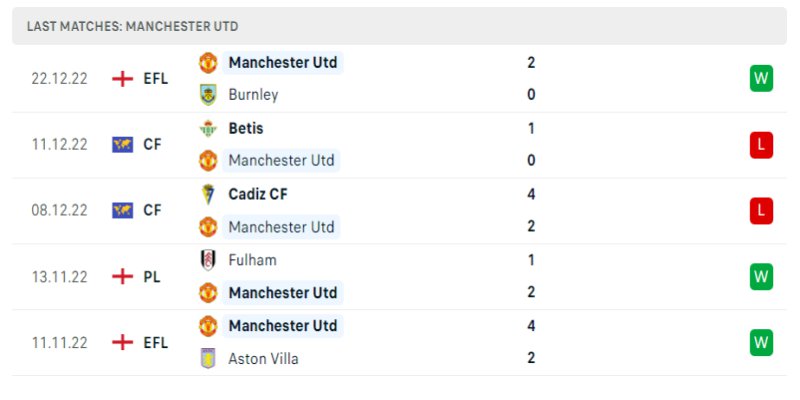Open the Fulham team link
The image size is (800, 400).
point(252,260)
